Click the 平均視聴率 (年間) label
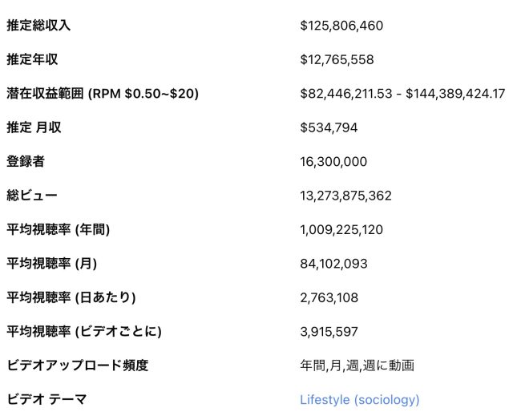 [59, 229]
